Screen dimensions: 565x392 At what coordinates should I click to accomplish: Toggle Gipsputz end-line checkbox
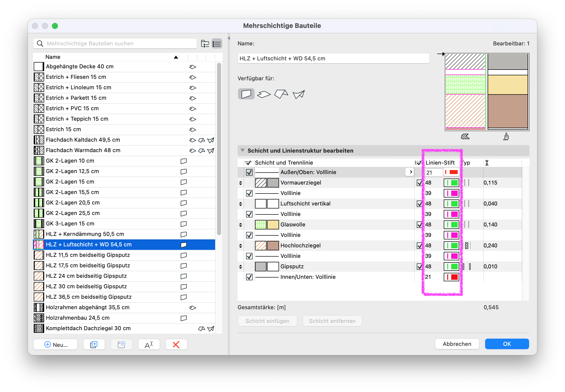coord(420,267)
